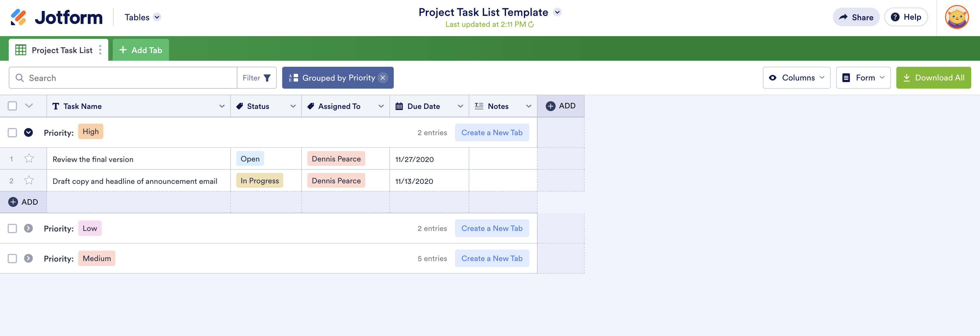Collapse the High priority group

28,132
